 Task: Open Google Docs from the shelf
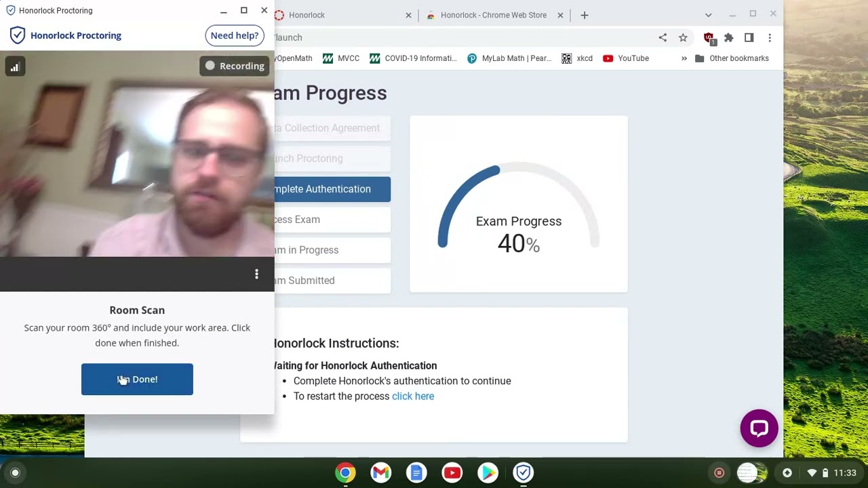coord(416,473)
